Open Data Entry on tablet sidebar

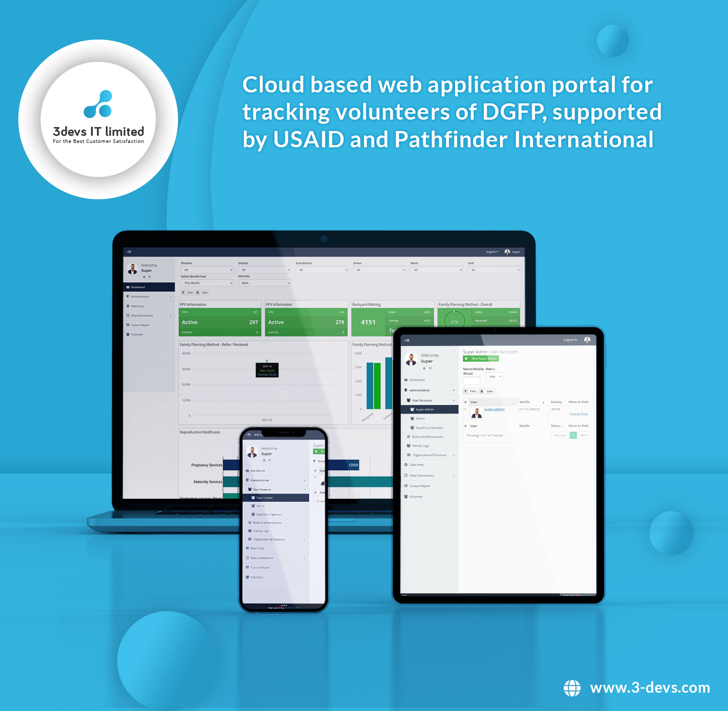[429, 465]
